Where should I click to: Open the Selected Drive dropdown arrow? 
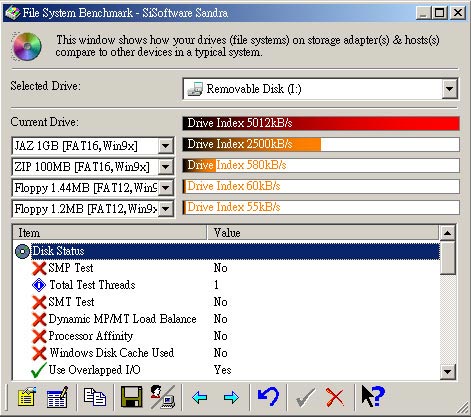point(450,89)
